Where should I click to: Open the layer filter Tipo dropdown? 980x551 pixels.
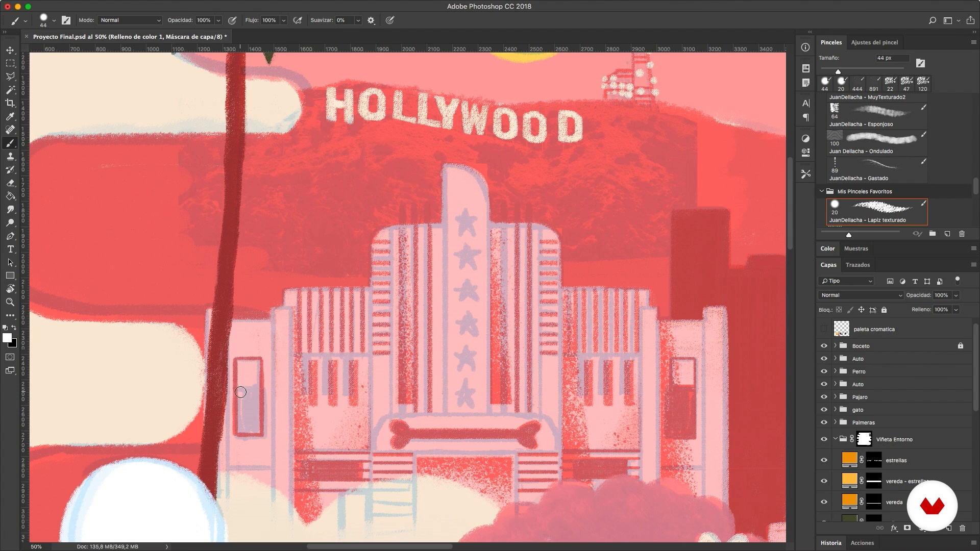click(x=846, y=281)
